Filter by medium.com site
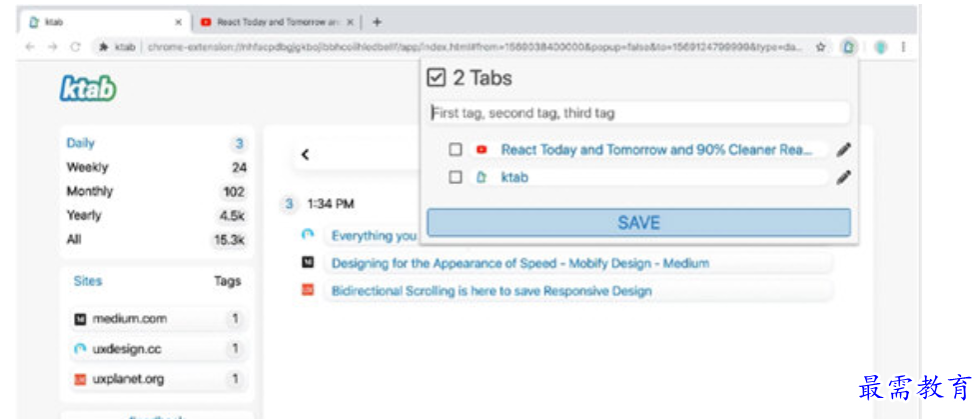Viewport: 980px width, 419px height. 130,319
